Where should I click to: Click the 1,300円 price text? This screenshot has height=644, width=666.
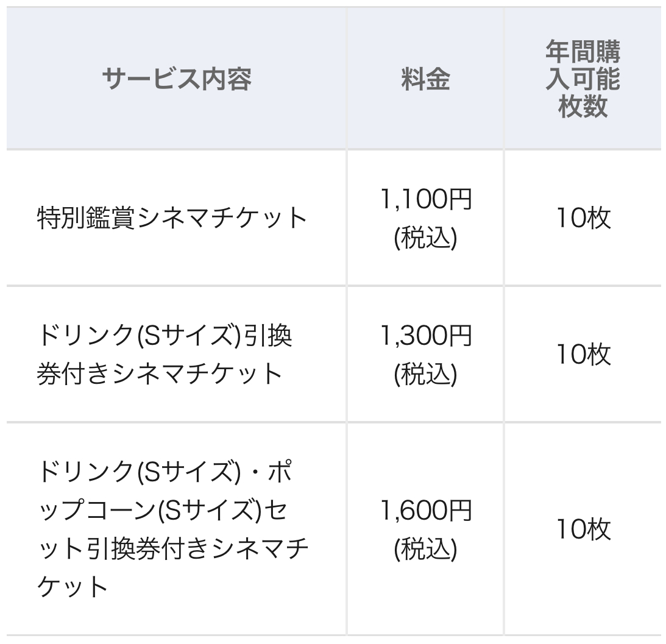click(425, 336)
